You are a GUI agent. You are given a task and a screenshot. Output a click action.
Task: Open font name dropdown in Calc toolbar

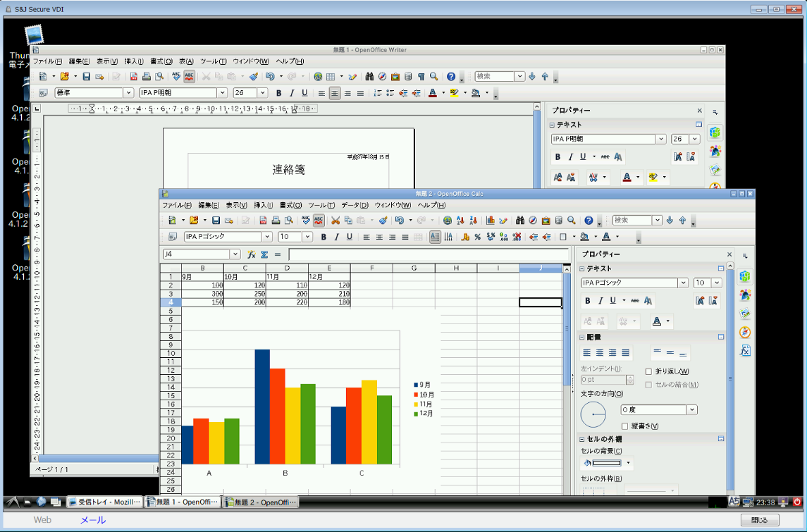point(267,237)
